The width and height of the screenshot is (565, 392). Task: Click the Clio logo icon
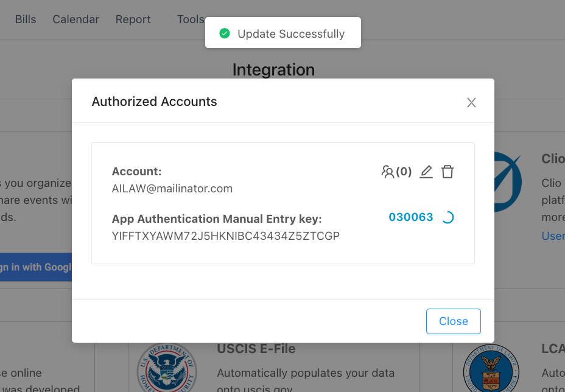pos(508,182)
